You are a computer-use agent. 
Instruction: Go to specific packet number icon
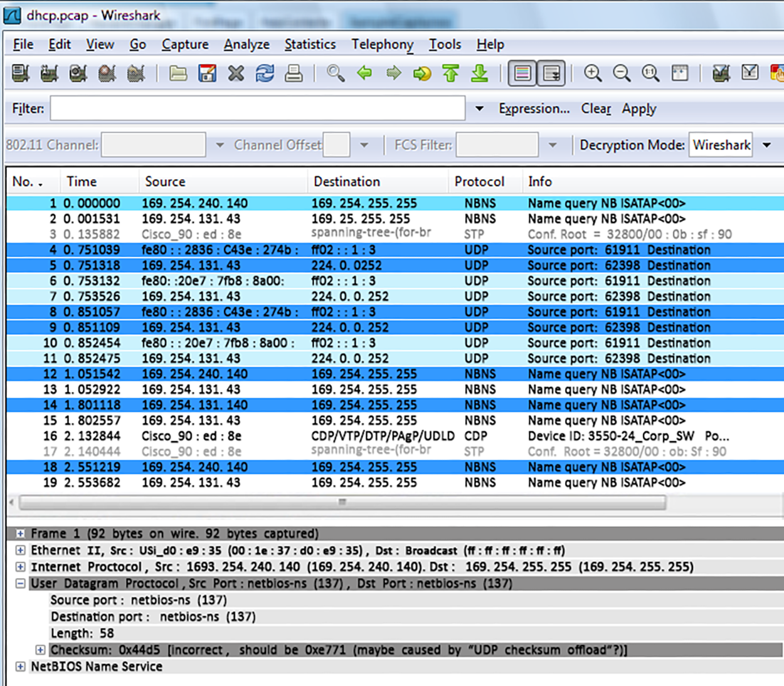click(422, 73)
